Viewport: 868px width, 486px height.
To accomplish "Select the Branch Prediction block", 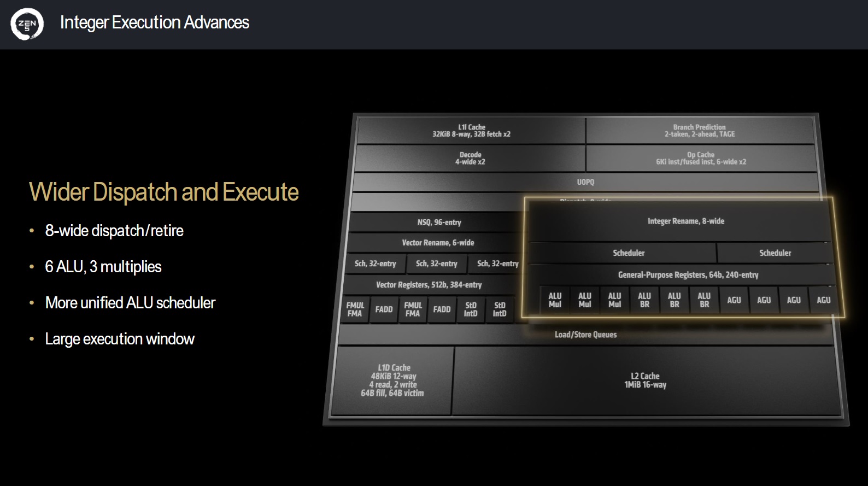I will click(x=700, y=131).
